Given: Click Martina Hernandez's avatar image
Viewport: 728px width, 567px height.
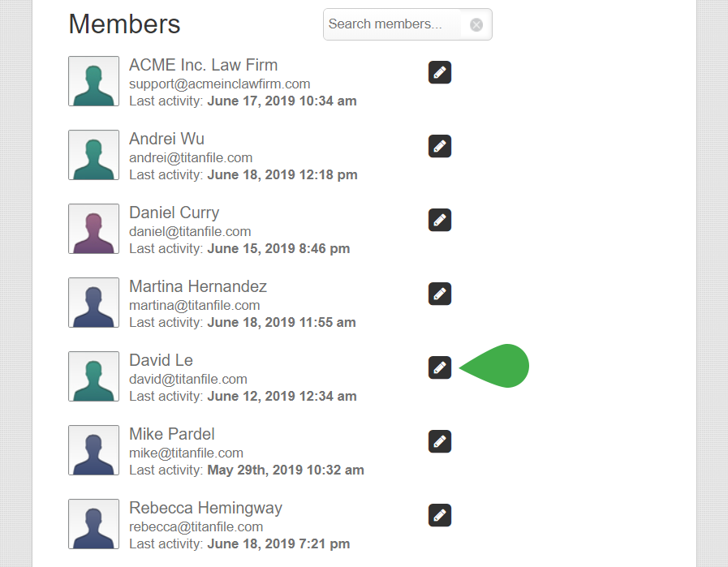Looking at the screenshot, I should point(93,303).
